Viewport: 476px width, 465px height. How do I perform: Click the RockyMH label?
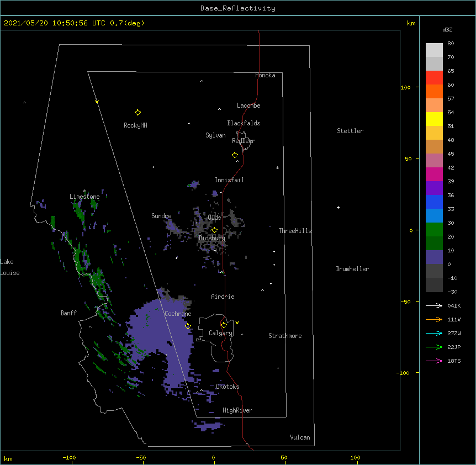(135, 125)
